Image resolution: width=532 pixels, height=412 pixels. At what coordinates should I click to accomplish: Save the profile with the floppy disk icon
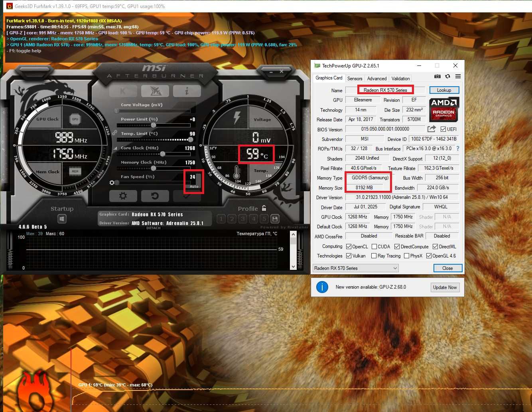point(275,219)
